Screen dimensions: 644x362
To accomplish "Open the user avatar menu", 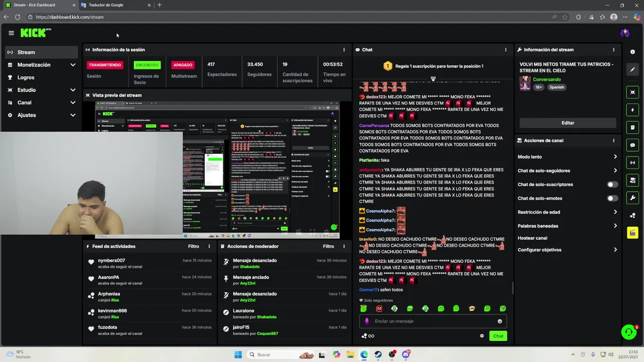I will point(625,33).
